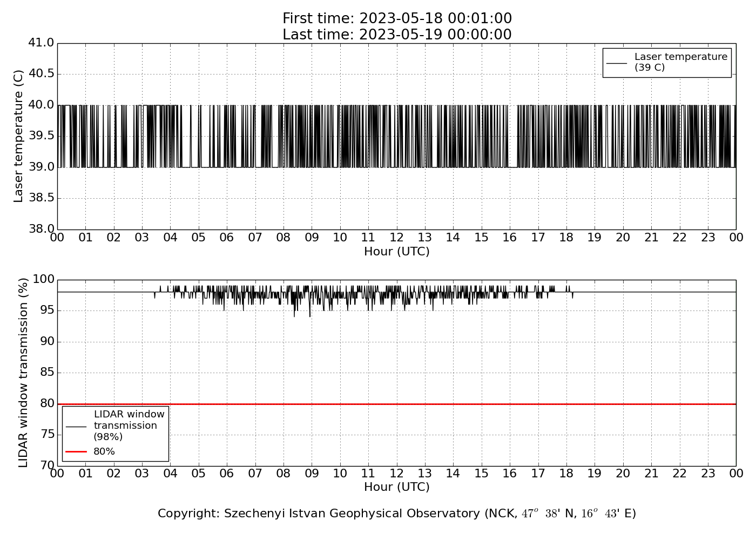Click the 75 tick on the transmission axis
Image resolution: width=756 pixels, height=540 pixels.
coord(47,435)
